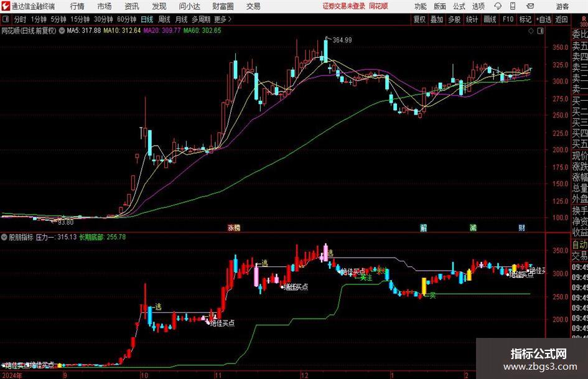Open the 功能 menu
The height and width of the screenshot is (379, 588).
click(x=421, y=6)
